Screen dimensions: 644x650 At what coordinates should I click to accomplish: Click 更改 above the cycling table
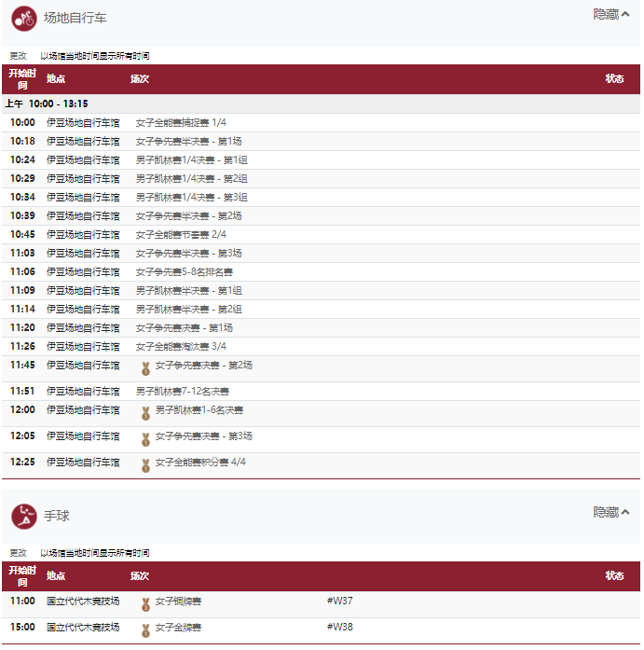point(19,56)
